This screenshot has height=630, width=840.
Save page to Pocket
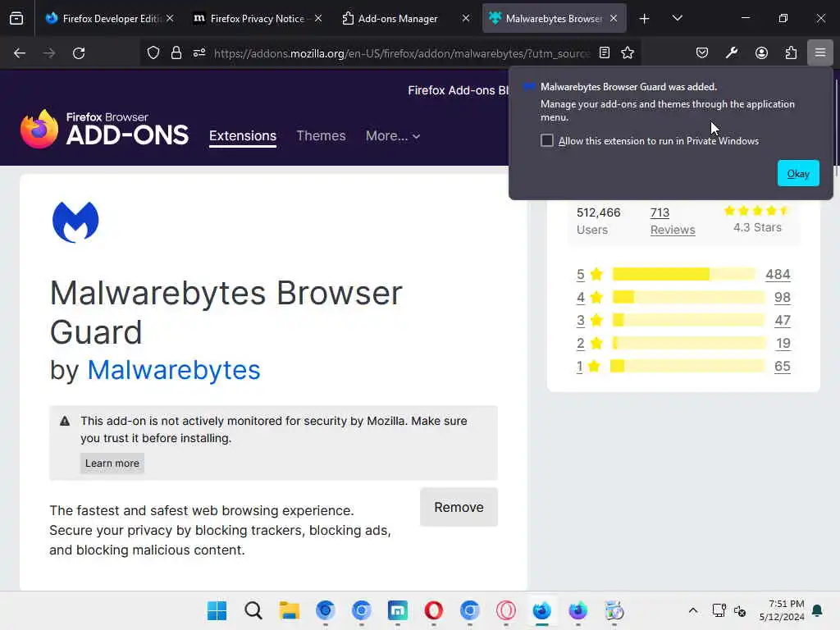(x=702, y=52)
